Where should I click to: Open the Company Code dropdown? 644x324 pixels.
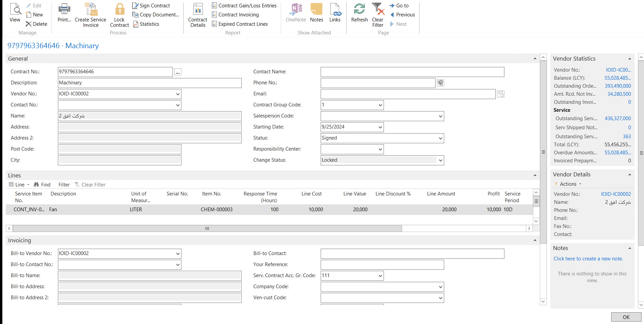(440, 287)
